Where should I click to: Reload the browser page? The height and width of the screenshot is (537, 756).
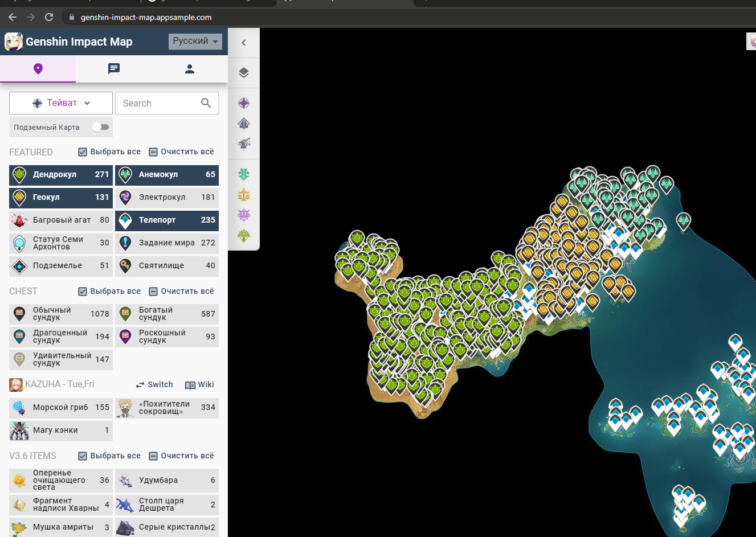[x=49, y=17]
